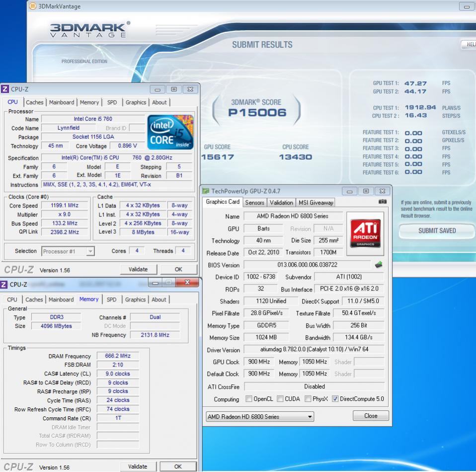Open the AMD Radeon HD 6800 Series dropdown

[x=259, y=417]
